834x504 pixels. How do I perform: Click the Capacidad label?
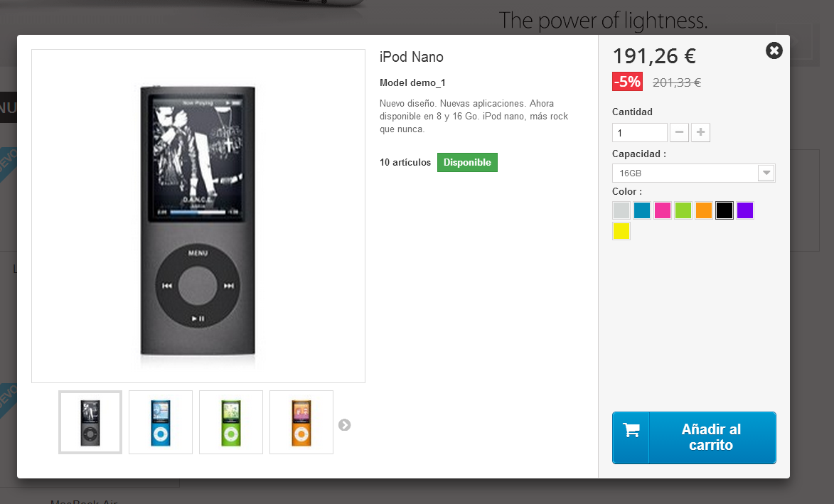638,154
